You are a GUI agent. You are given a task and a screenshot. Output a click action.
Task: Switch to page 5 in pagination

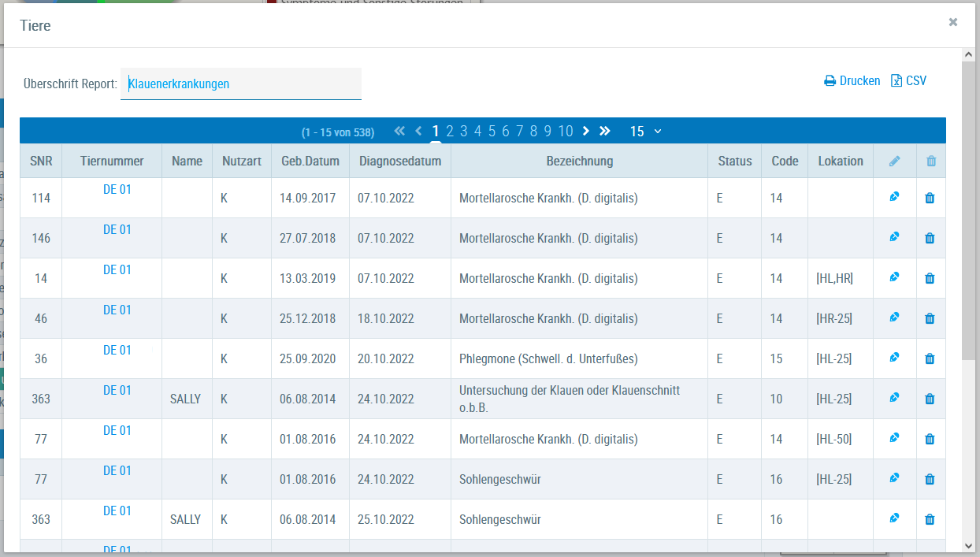(492, 132)
